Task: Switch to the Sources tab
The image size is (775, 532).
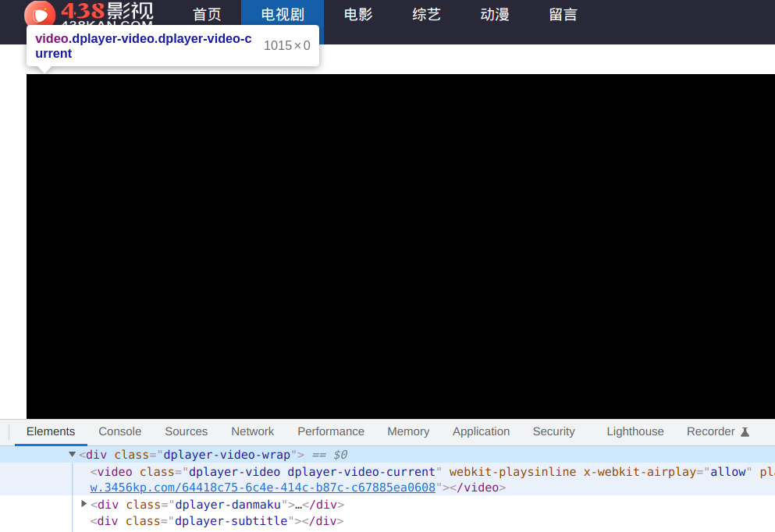Action: pos(186,431)
